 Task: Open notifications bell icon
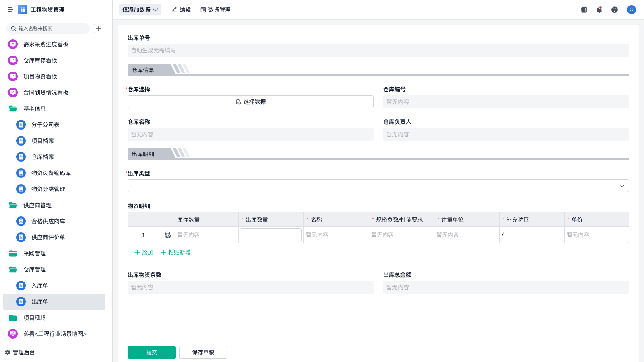[599, 10]
